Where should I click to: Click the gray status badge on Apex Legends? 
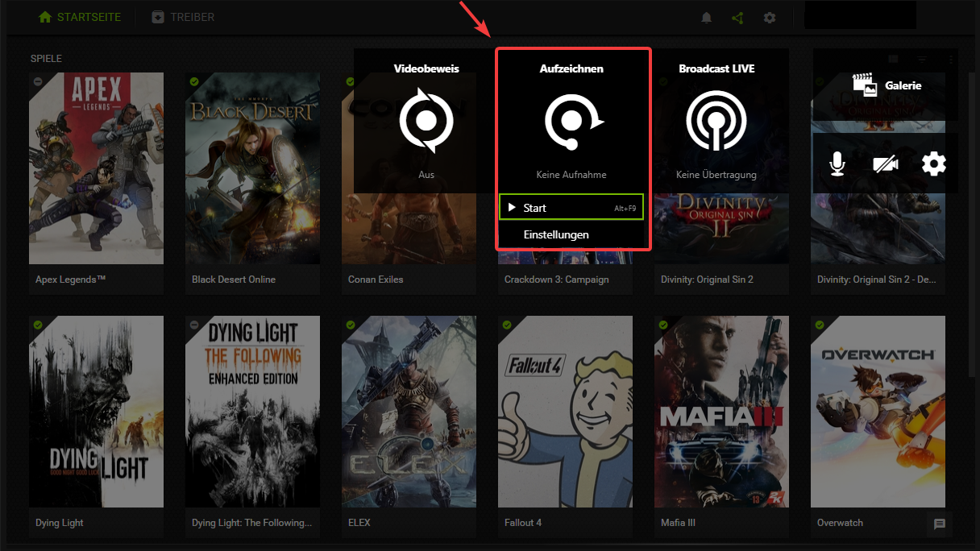(x=37, y=81)
